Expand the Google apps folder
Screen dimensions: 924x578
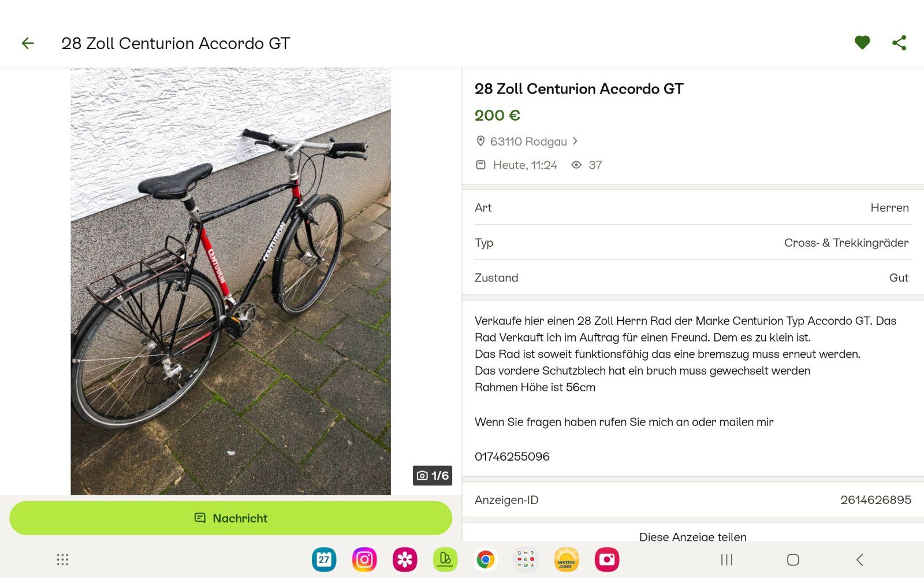[x=526, y=560]
